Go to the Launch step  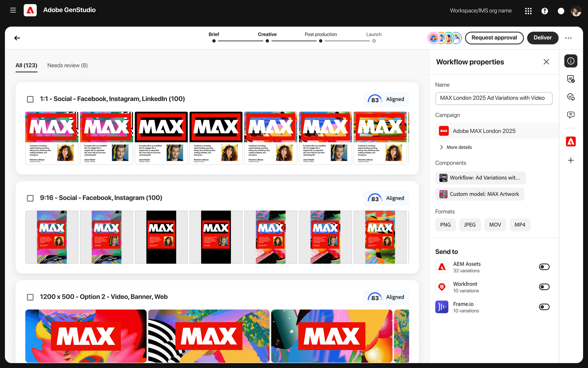pyautogui.click(x=374, y=34)
